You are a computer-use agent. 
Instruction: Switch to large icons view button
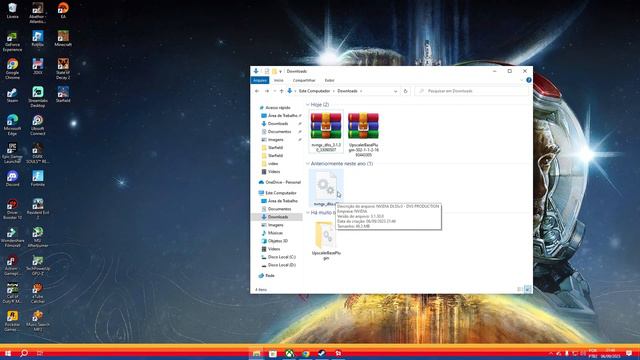[x=527, y=289]
